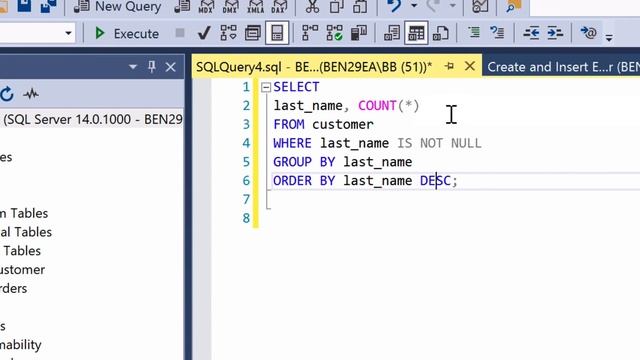Image resolution: width=640 pixels, height=360 pixels.
Task: Close the Object Explorer panel
Action: [x=171, y=67]
